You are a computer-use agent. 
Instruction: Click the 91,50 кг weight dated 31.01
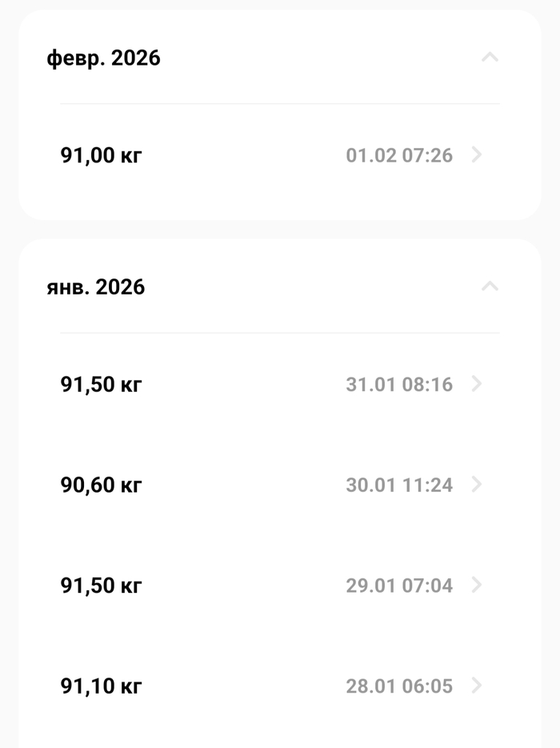[x=101, y=385]
